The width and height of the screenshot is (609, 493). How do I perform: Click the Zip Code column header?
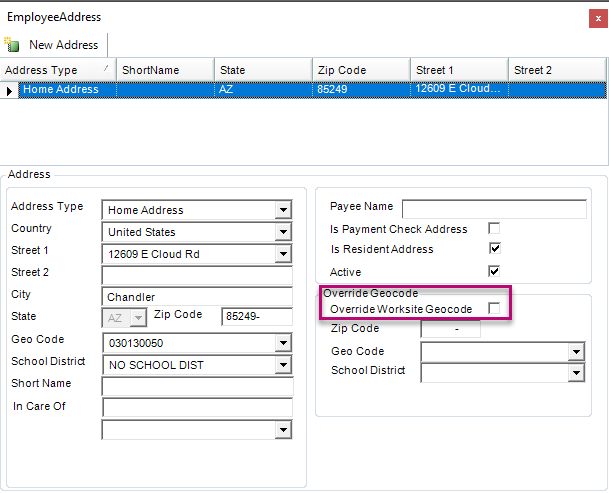pyautogui.click(x=361, y=70)
